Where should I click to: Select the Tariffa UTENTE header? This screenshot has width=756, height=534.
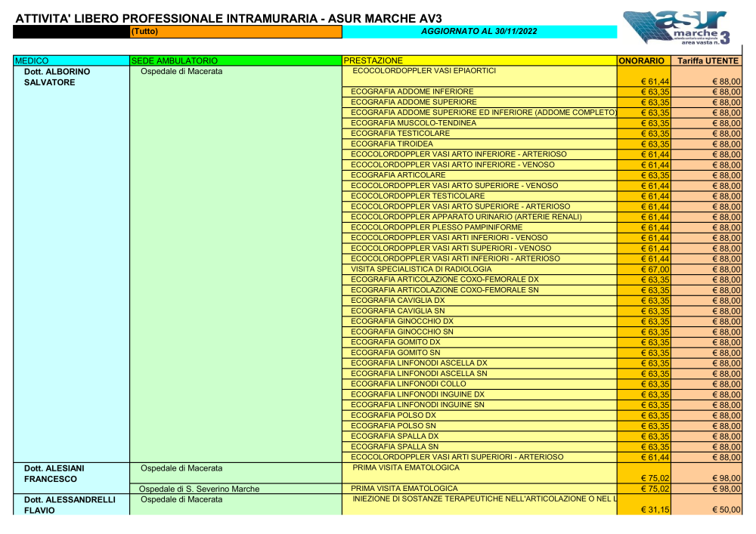coord(708,60)
